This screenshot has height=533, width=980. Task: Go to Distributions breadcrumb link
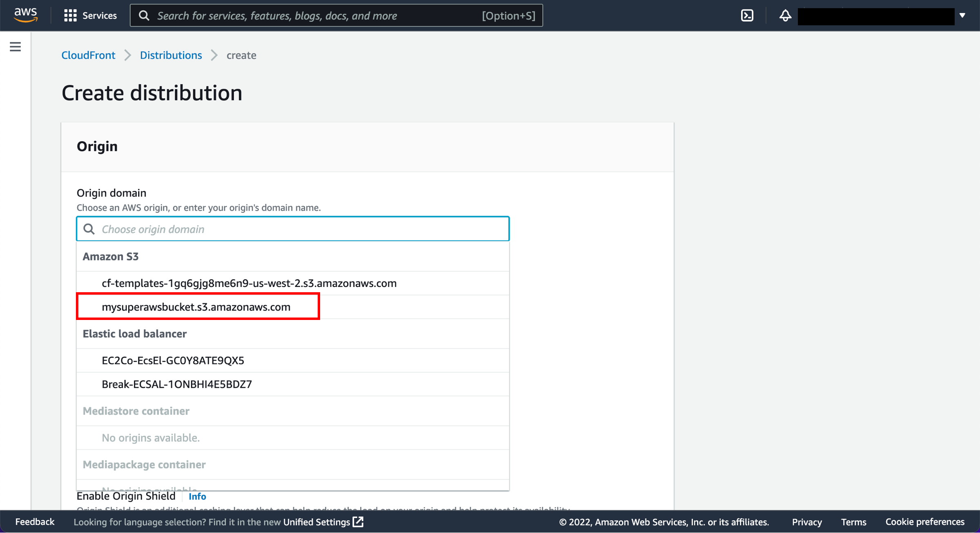coord(171,55)
